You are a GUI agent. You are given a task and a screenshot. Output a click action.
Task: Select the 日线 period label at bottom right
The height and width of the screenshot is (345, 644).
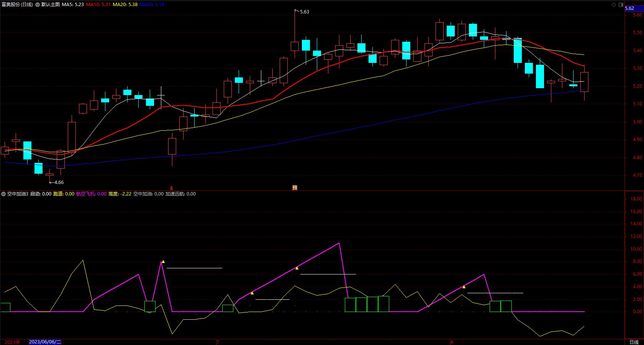tap(634, 342)
